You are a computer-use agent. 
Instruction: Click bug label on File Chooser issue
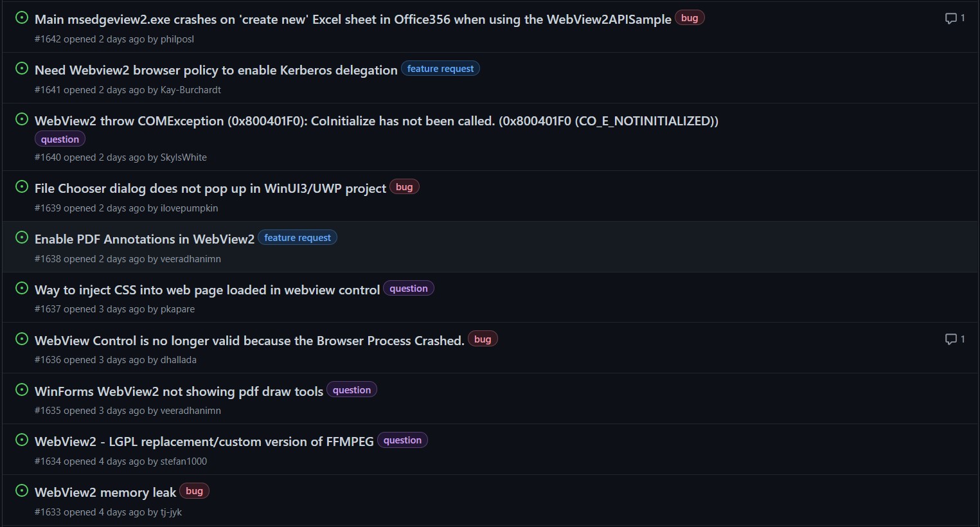(404, 187)
